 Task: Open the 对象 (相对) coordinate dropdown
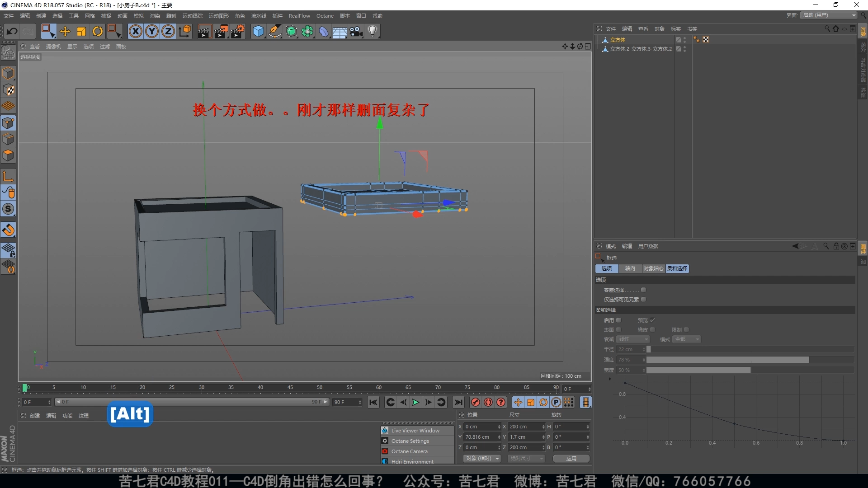pos(482,459)
